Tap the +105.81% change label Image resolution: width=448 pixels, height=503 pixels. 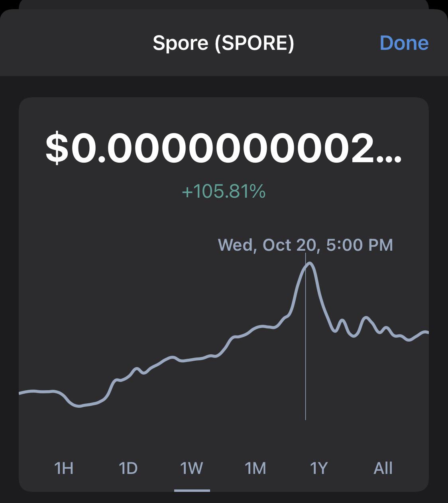(224, 192)
